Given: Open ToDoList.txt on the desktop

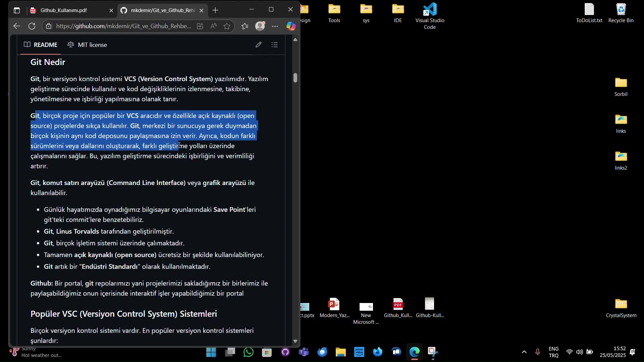Looking at the screenshot, I should pyautogui.click(x=589, y=13).
